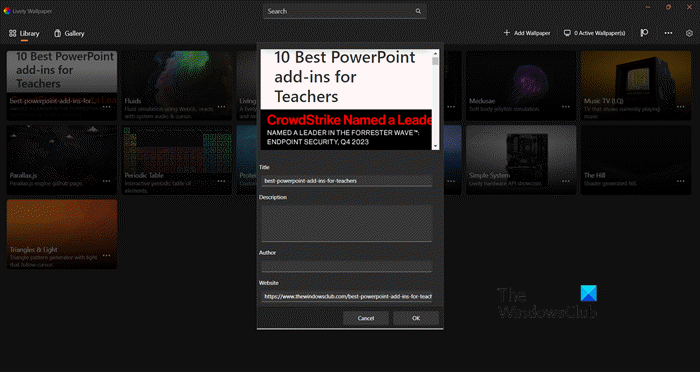The width and height of the screenshot is (700, 372).
Task: Select the Music TV wallpaper thumbnail
Action: click(x=636, y=85)
